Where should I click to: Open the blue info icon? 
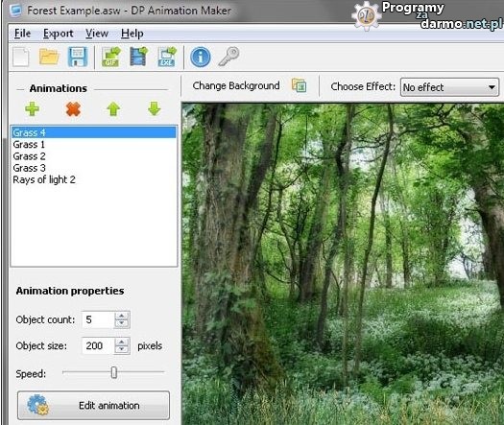pyautogui.click(x=201, y=58)
